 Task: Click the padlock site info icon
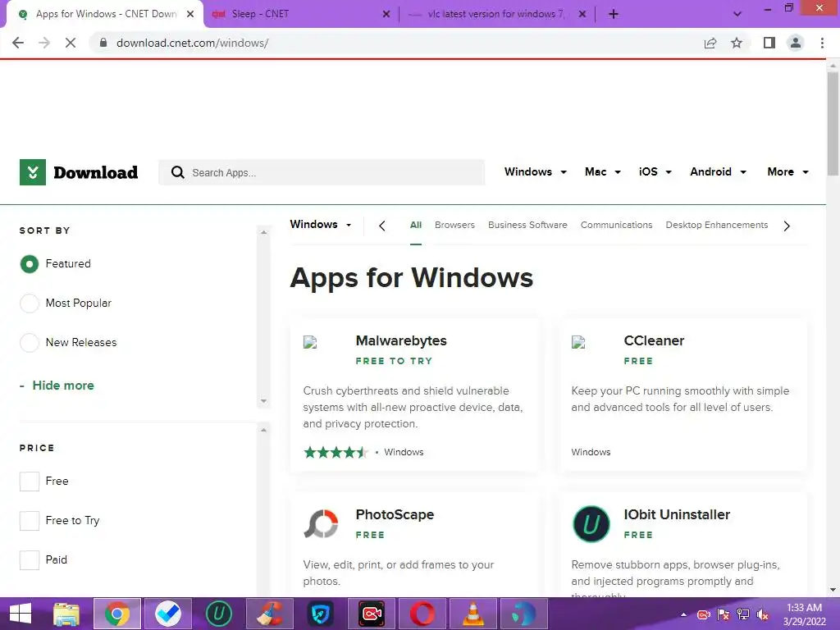[x=103, y=43]
